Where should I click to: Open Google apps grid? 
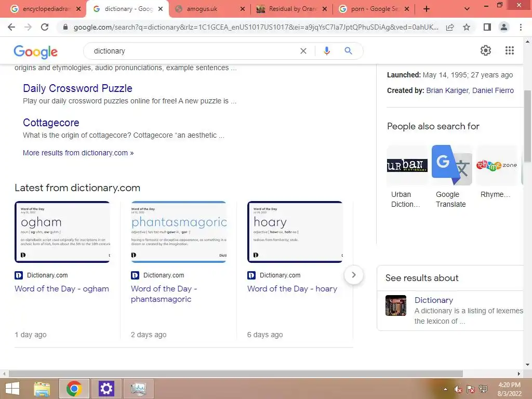[510, 50]
